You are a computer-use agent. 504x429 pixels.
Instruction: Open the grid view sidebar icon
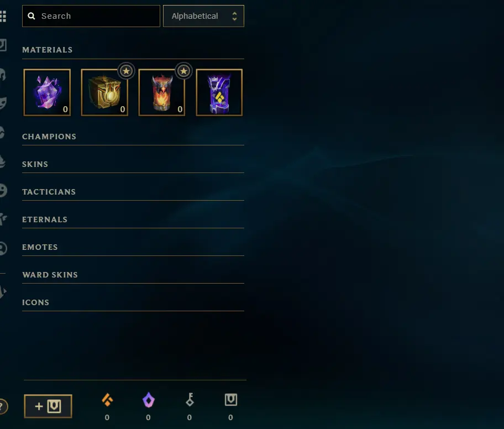click(x=3, y=16)
